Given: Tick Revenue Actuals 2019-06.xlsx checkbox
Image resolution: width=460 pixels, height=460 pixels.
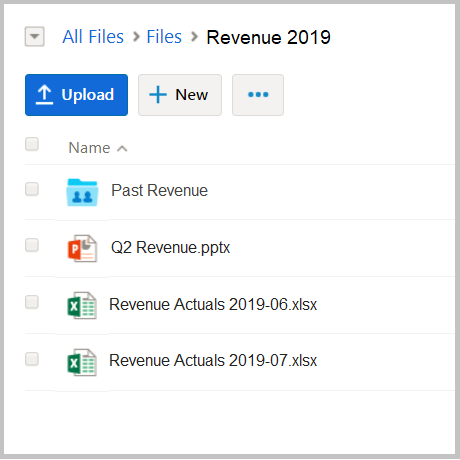Looking at the screenshot, I should tap(32, 302).
